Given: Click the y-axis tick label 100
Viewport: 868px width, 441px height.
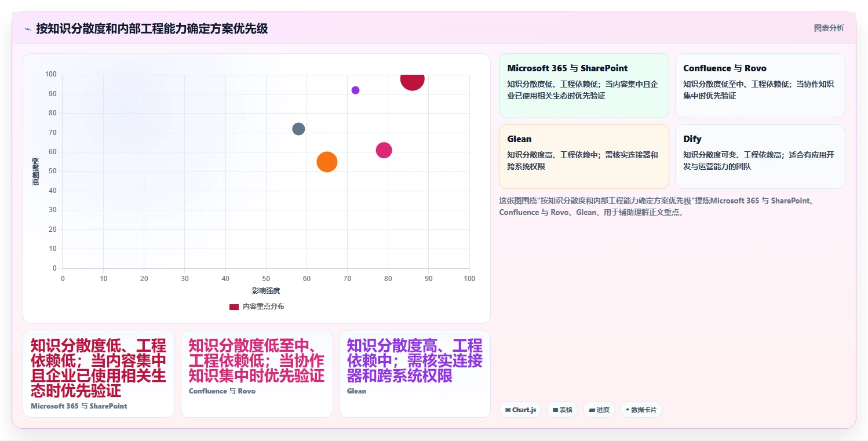Looking at the screenshot, I should [x=51, y=74].
